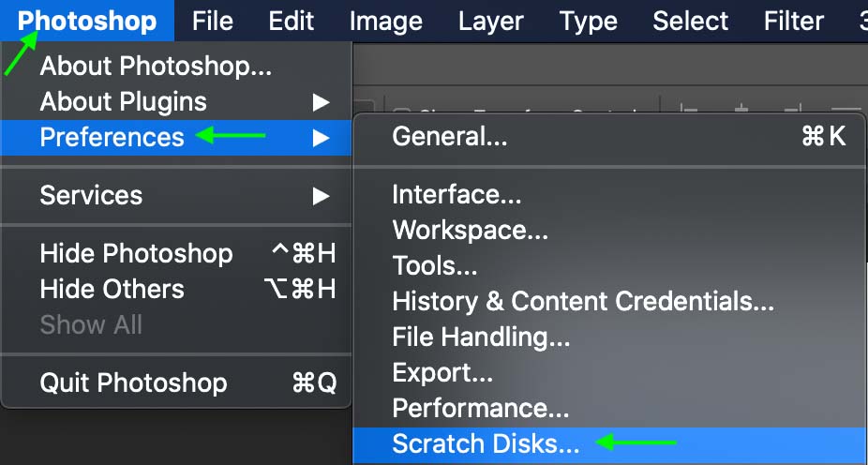Choose Hide Others from the menu
The image size is (868, 465).
[x=175, y=289]
